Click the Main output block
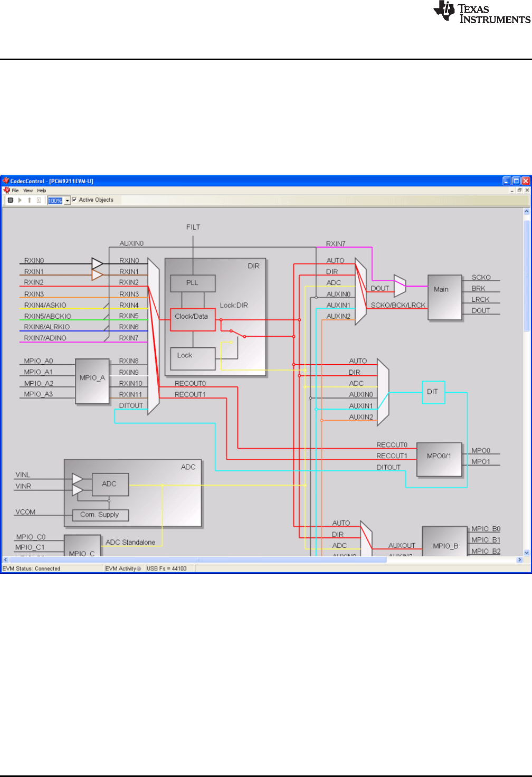532x777 pixels. (445, 297)
